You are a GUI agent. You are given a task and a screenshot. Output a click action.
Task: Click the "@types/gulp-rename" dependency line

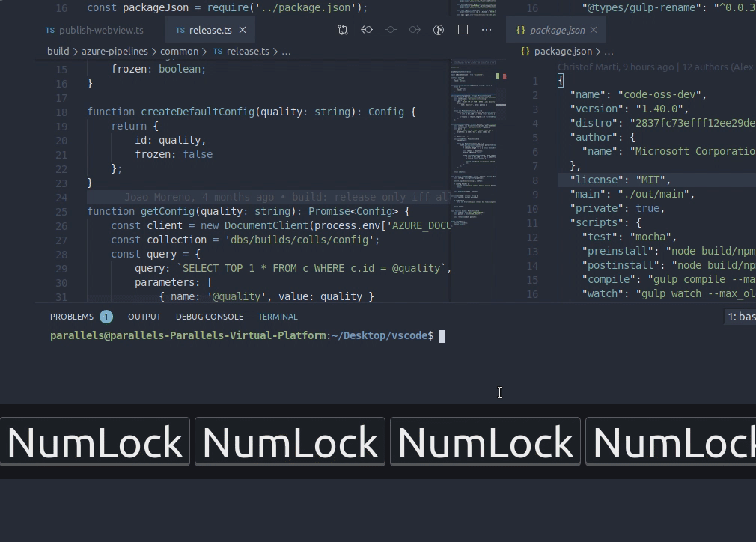pyautogui.click(x=668, y=7)
